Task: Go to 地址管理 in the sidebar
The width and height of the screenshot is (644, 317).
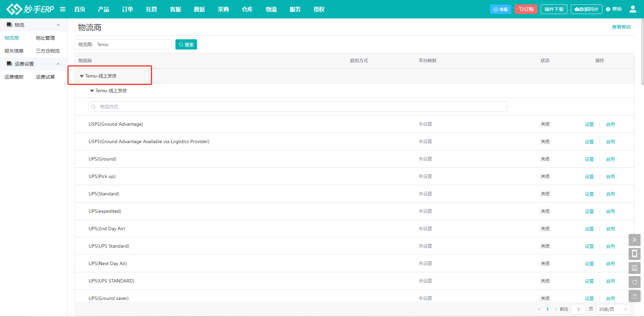Action: pos(45,38)
